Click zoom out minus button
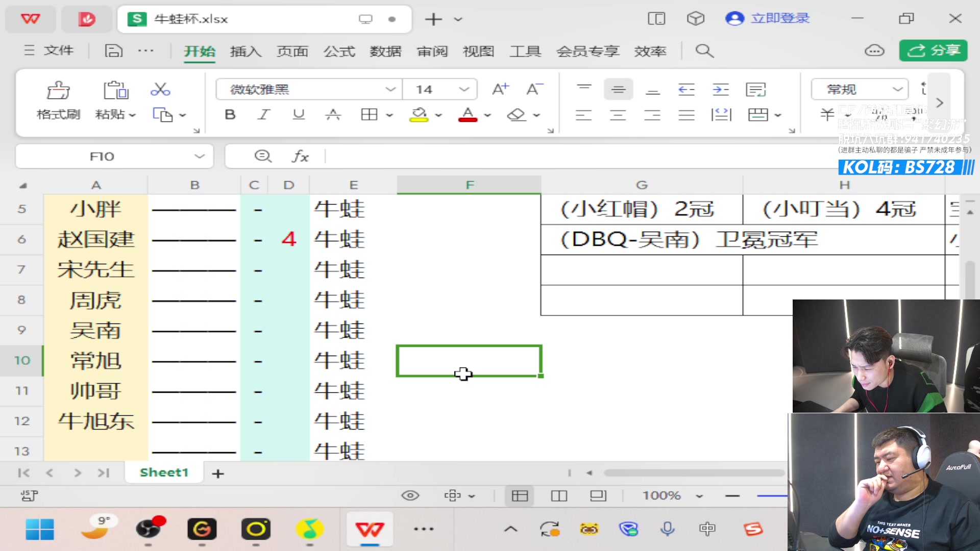This screenshot has width=980, height=551. pyautogui.click(x=732, y=495)
